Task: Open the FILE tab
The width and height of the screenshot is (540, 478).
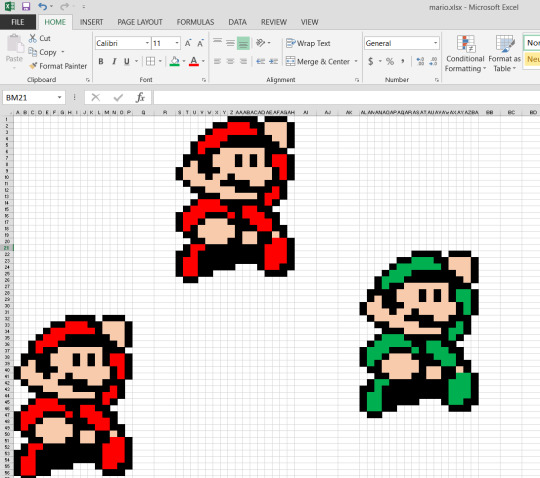Action: [x=18, y=22]
